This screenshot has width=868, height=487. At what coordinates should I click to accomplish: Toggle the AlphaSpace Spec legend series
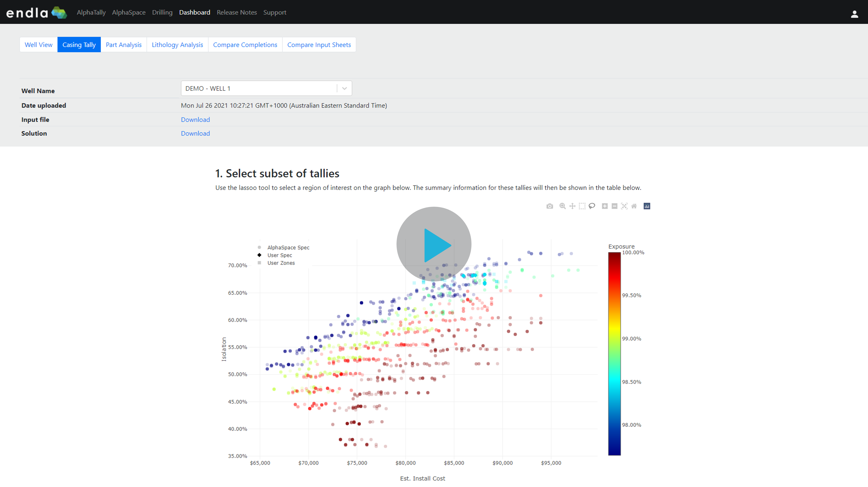[x=284, y=247]
